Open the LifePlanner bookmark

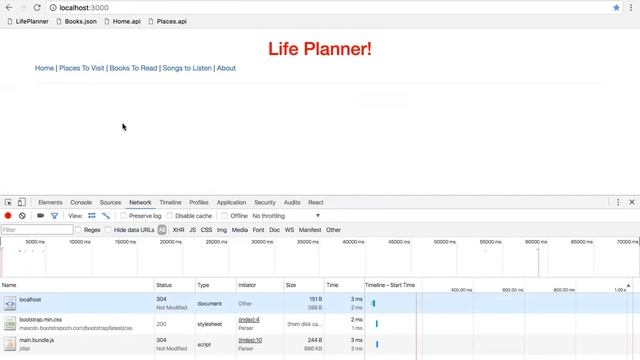[x=28, y=21]
